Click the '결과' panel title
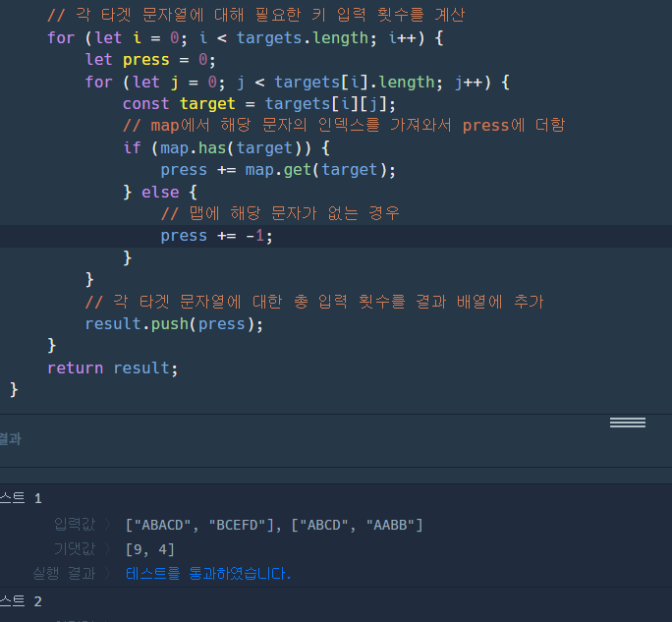The image size is (672, 622). [10, 439]
